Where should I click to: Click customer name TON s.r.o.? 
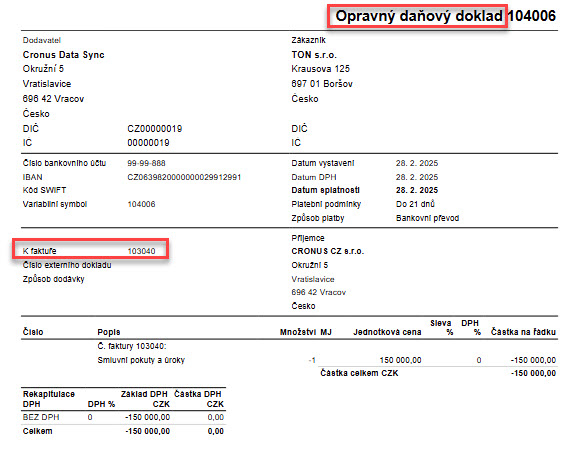coord(314,55)
